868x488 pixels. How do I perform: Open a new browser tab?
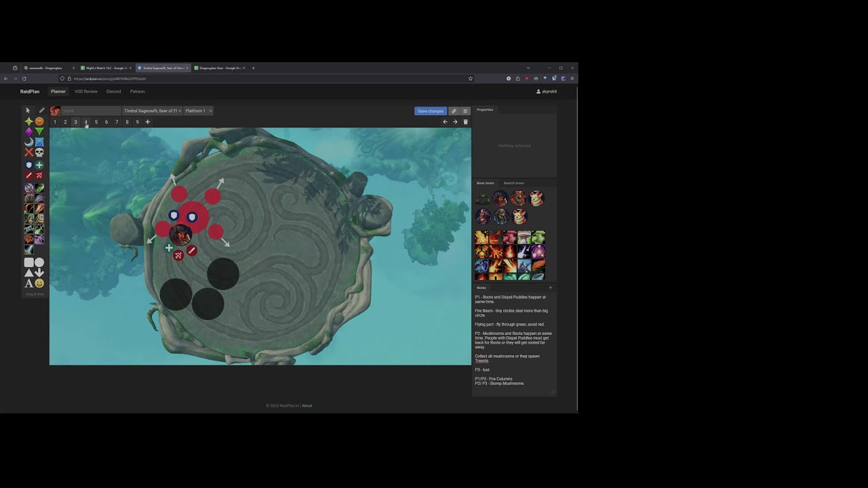coord(254,68)
